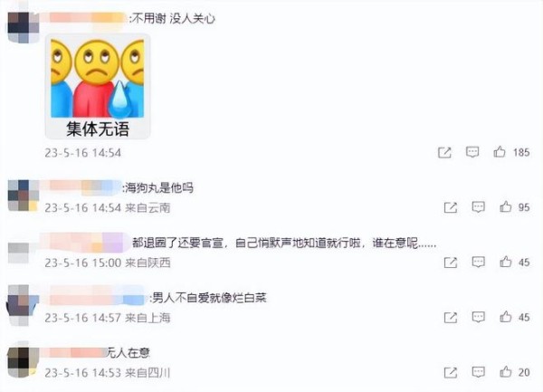Image resolution: width=543 pixels, height=392 pixels.
Task: Share the 都退圈了还要官宣 comment
Action: (x=451, y=263)
